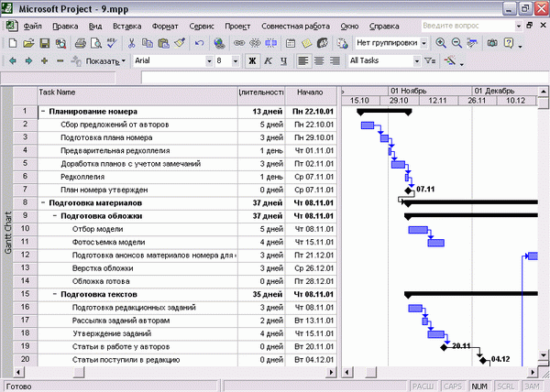Image resolution: width=550 pixels, height=392 pixels.
Task: Open Microsoft Project help icon
Action: tap(508, 43)
